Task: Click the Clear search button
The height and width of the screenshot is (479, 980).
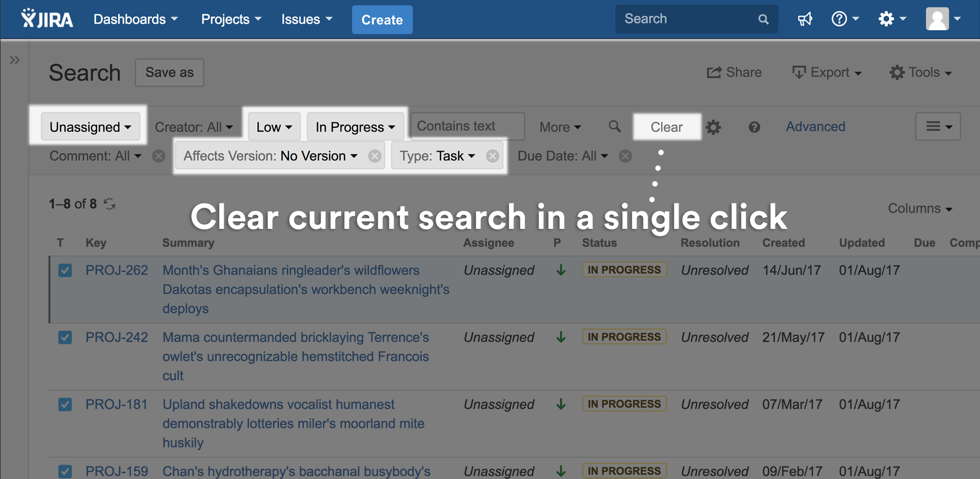Action: 666,127
